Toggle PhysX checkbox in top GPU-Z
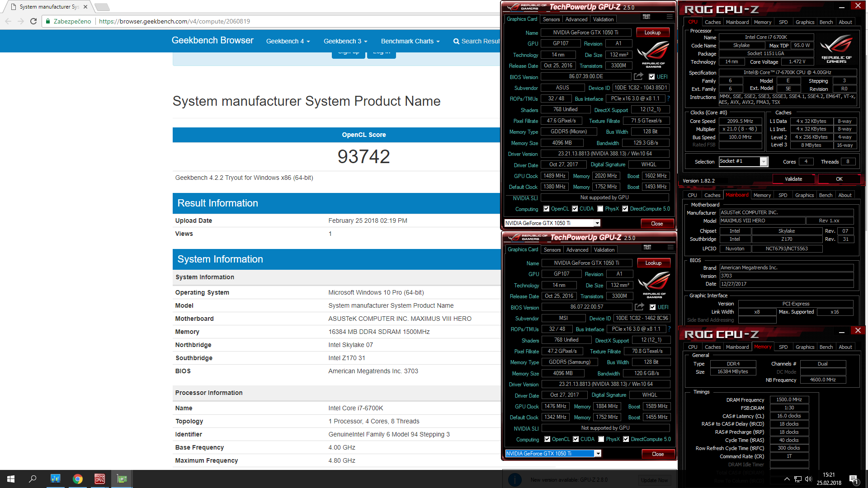This screenshot has width=868, height=488. [x=600, y=209]
